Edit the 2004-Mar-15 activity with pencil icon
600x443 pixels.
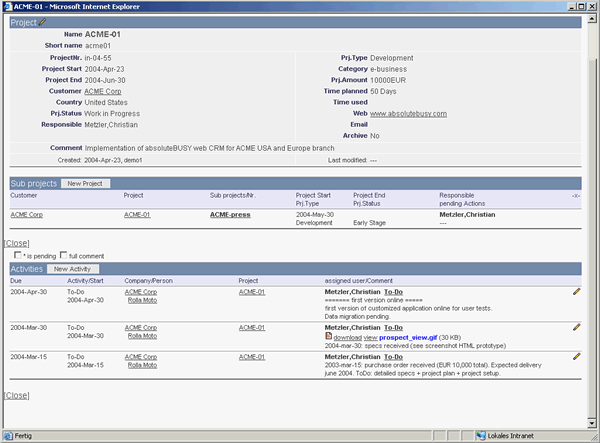tap(576, 355)
